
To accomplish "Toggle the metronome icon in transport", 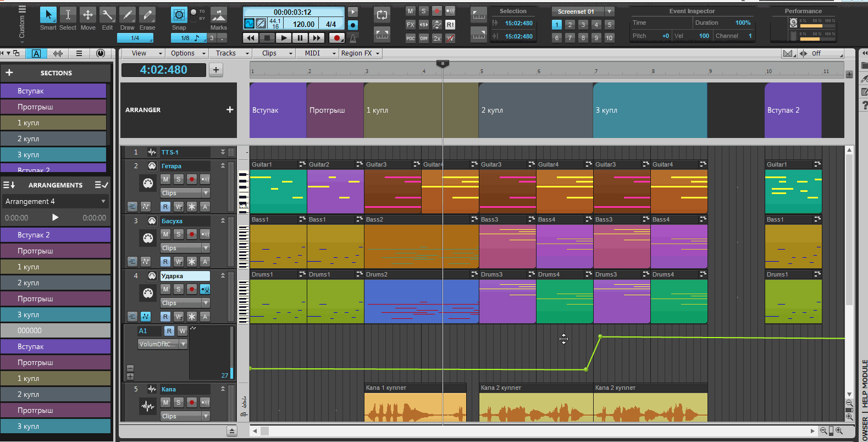I will tap(353, 38).
